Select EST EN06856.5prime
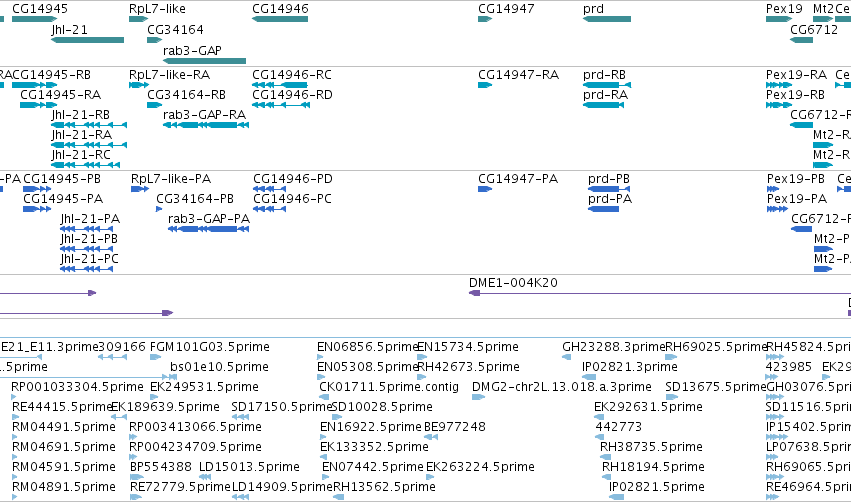This screenshot has width=851, height=502. pyautogui.click(x=320, y=357)
